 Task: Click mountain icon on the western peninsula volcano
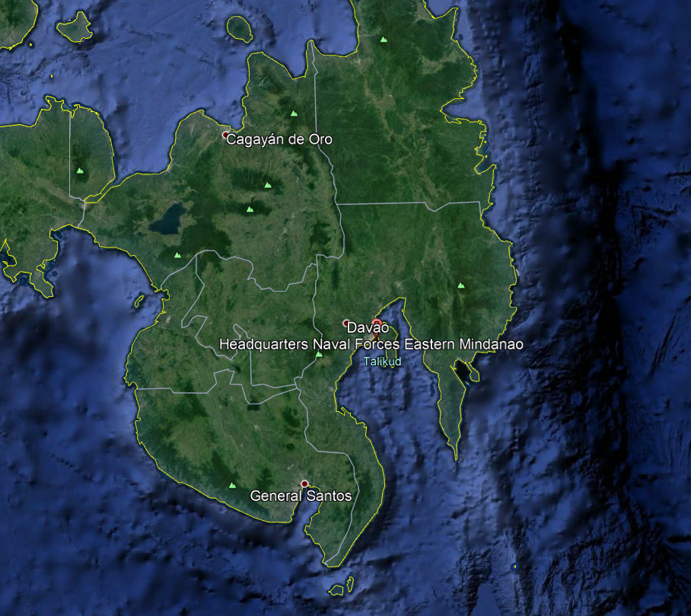tap(80, 171)
